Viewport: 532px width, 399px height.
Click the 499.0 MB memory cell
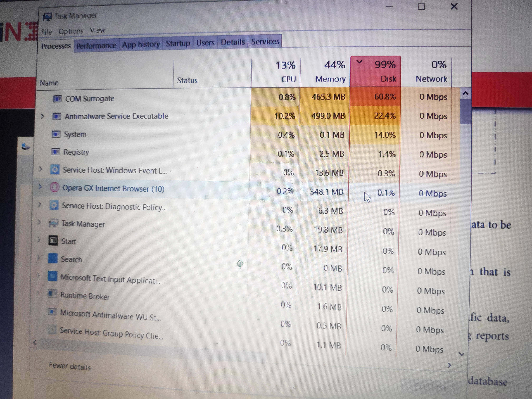pyautogui.click(x=324, y=116)
